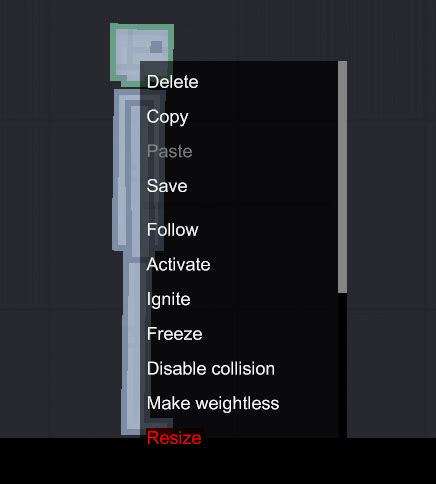Freeze the selected object
This screenshot has height=484, width=436.
click(174, 334)
